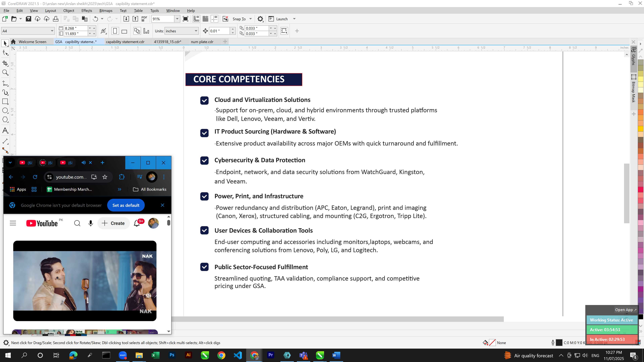The height and width of the screenshot is (362, 644).
Task: Select the Parallel Dimension tool
Action: click(5, 141)
